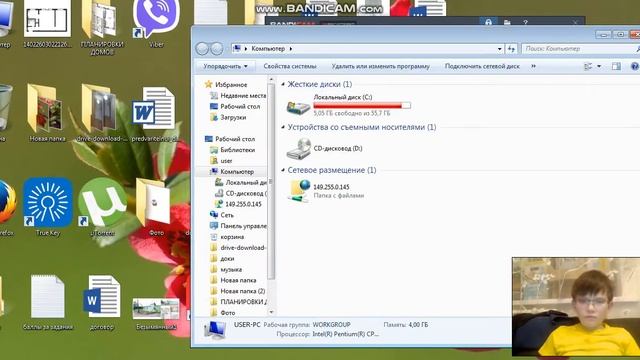The height and width of the screenshot is (360, 640).
Task: Select the user folder in navigation tree
Action: 226,161
